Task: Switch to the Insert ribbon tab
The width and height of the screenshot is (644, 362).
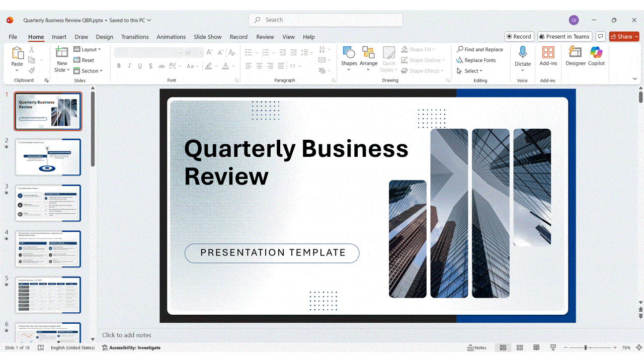Action: pyautogui.click(x=59, y=37)
